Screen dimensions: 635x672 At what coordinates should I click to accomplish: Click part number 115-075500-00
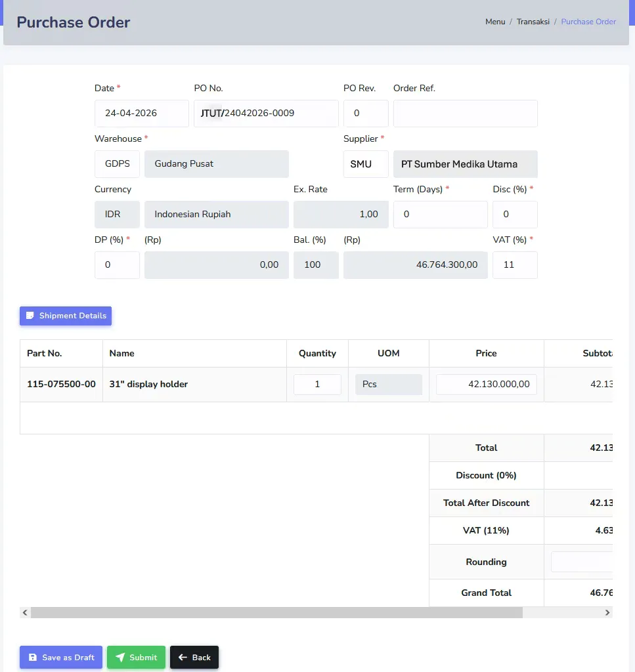click(61, 384)
